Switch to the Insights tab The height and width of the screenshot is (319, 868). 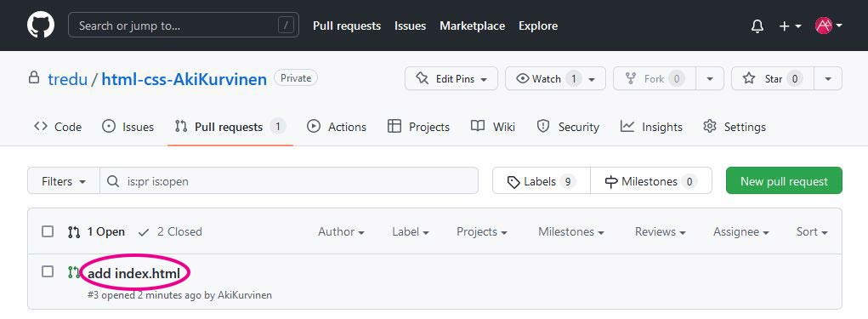point(651,127)
